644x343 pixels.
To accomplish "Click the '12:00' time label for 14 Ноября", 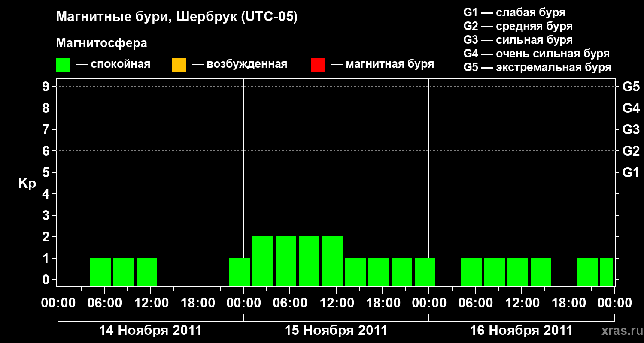I will [x=151, y=303].
